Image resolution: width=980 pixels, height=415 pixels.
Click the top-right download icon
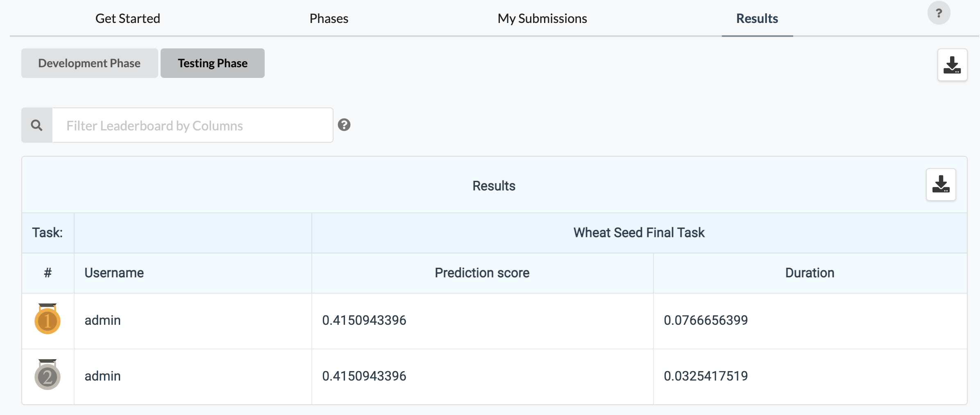pos(952,65)
